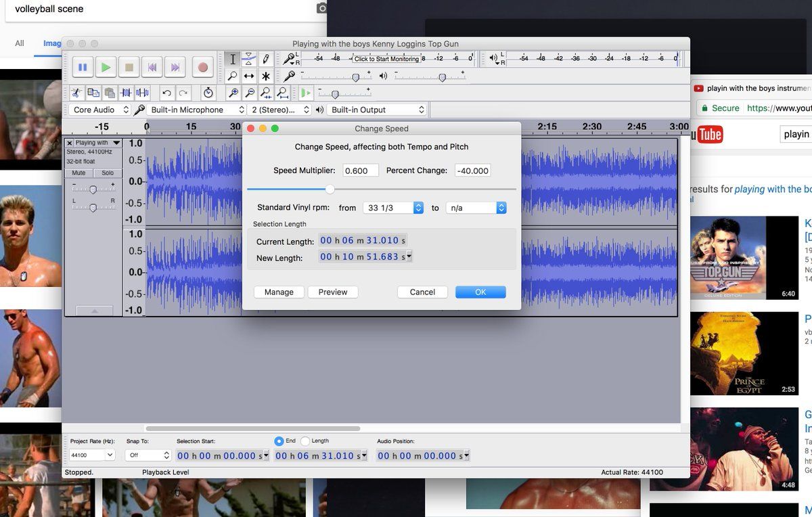This screenshot has height=517, width=812.
Task: Select the Length radio button
Action: 305,441
